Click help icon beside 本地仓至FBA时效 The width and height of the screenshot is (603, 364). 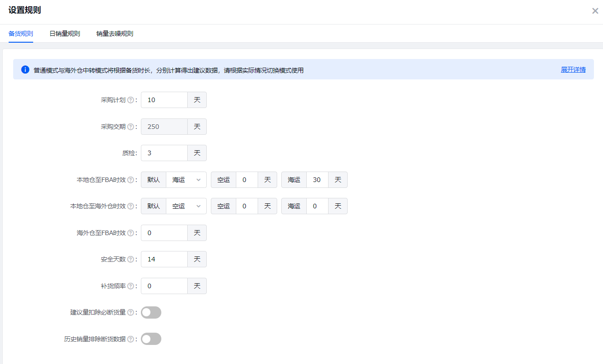pos(130,180)
